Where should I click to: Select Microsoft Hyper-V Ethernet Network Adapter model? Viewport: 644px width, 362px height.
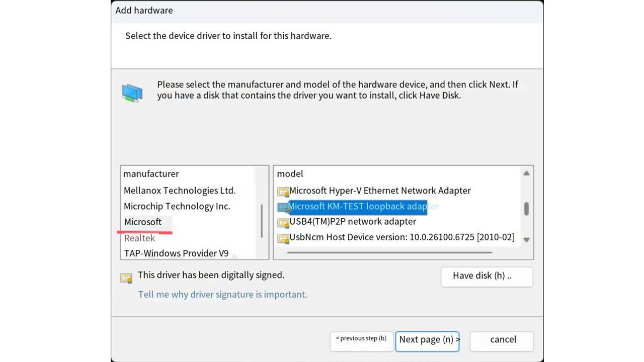pyautogui.click(x=380, y=191)
